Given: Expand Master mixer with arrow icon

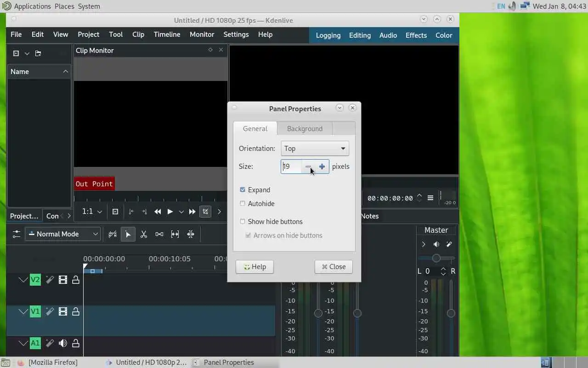Looking at the screenshot, I should click(424, 244).
